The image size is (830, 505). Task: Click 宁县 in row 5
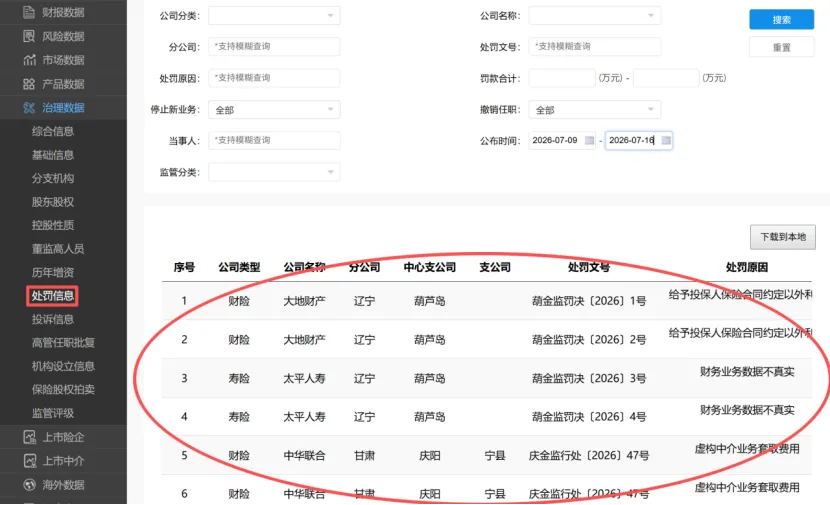click(x=495, y=456)
